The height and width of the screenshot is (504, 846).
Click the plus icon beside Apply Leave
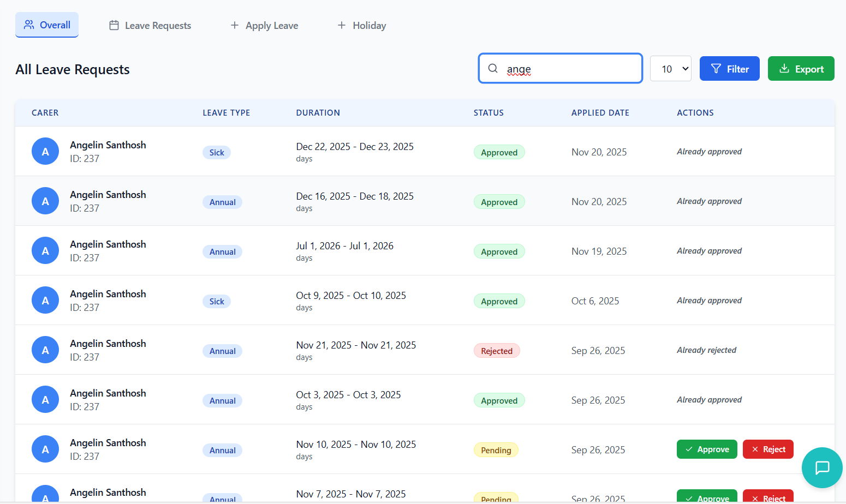click(235, 25)
